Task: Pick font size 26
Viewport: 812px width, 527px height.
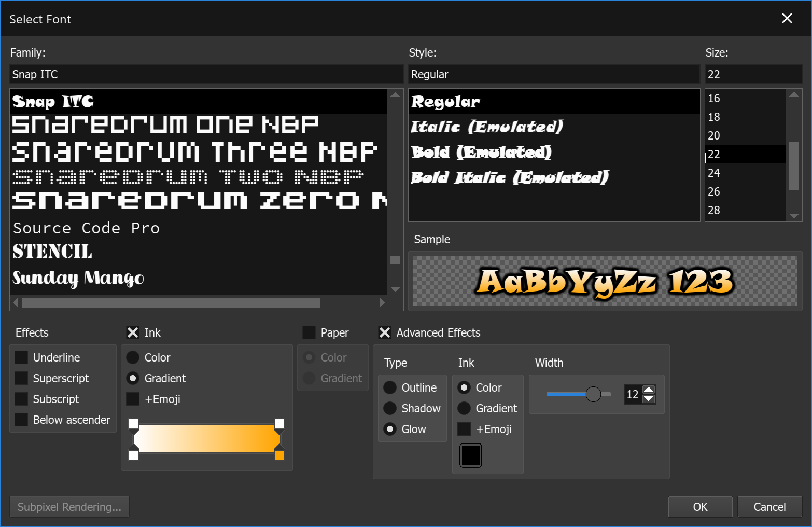Action: pyautogui.click(x=746, y=191)
